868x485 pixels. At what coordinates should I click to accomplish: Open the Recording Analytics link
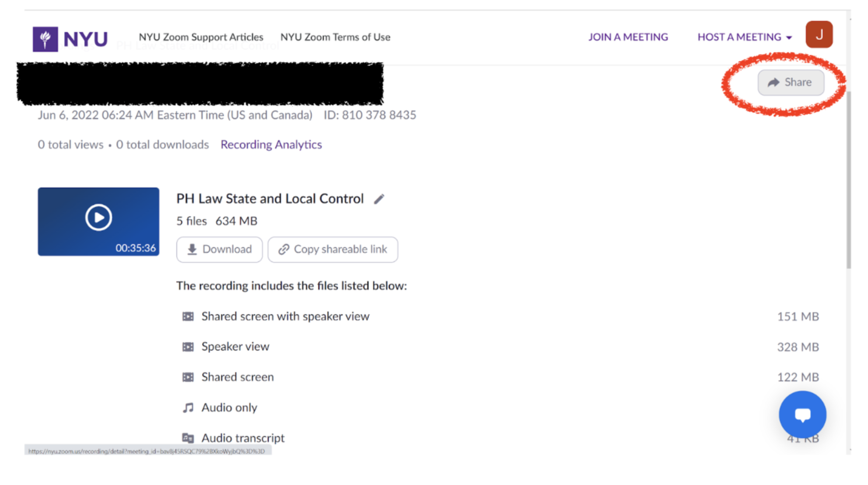271,145
